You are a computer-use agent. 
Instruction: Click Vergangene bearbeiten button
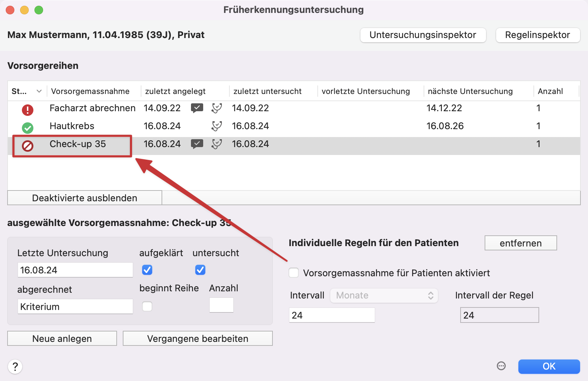[x=198, y=339]
